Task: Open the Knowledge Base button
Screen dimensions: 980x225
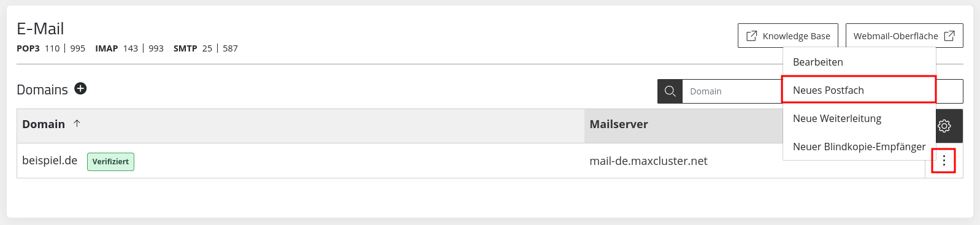Action: point(787,36)
